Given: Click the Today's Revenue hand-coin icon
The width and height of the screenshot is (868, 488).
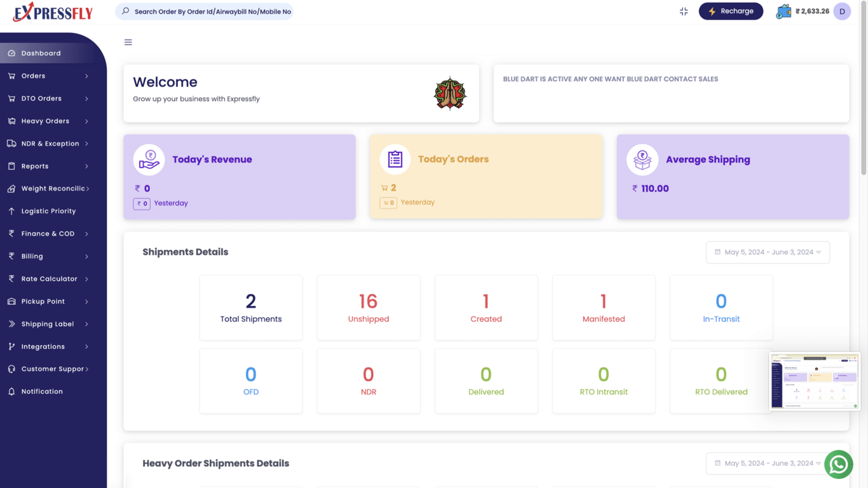Looking at the screenshot, I should (x=149, y=159).
